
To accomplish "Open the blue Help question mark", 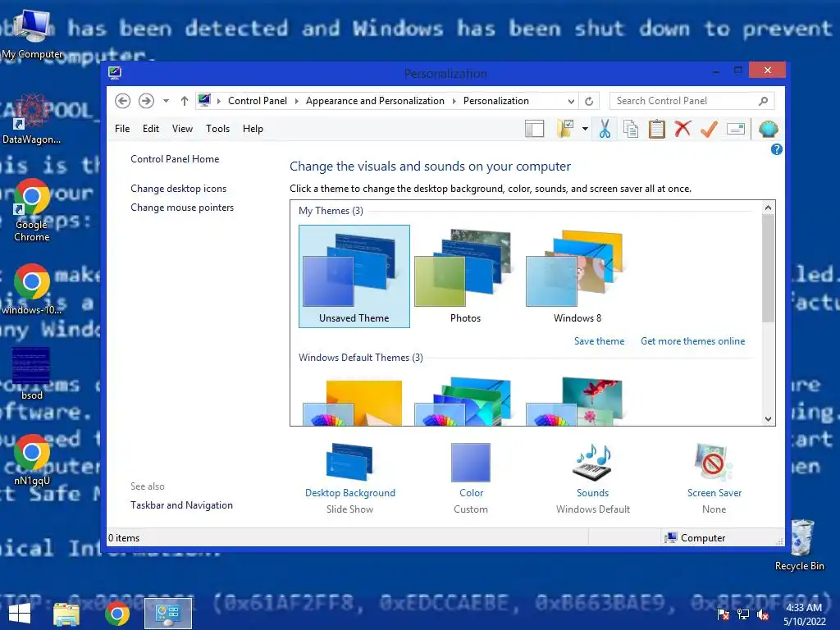I will coord(776,150).
